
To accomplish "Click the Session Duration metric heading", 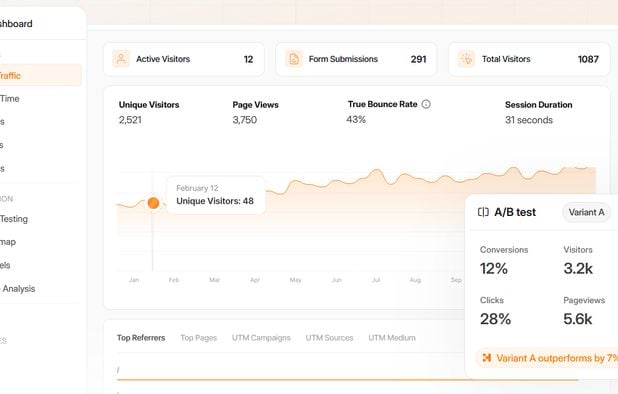I will 538,105.
